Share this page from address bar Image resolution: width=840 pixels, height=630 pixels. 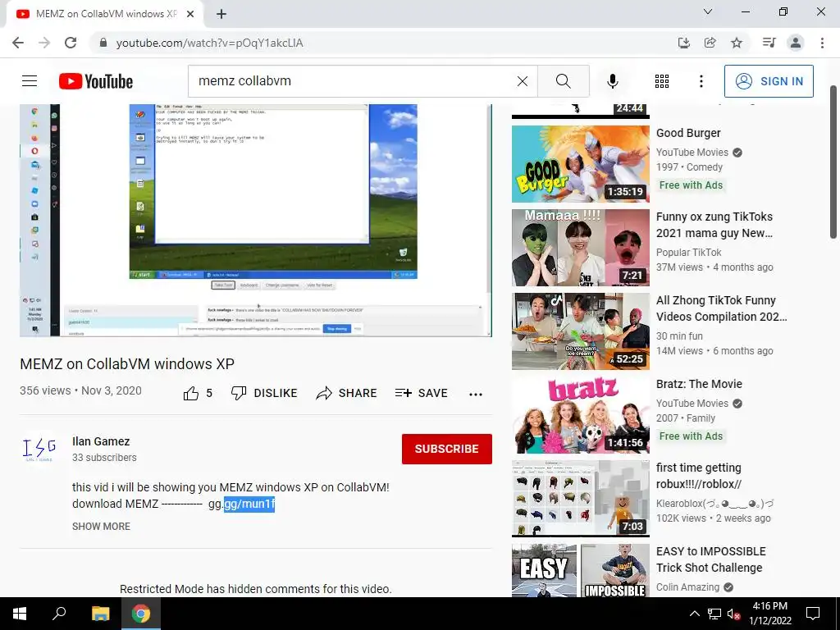[710, 43]
